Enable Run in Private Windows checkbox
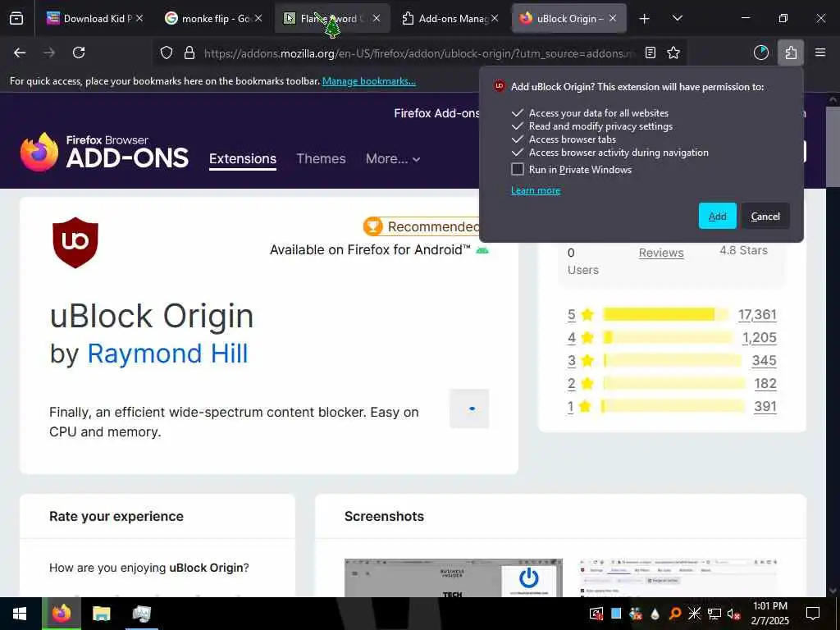 [518, 169]
